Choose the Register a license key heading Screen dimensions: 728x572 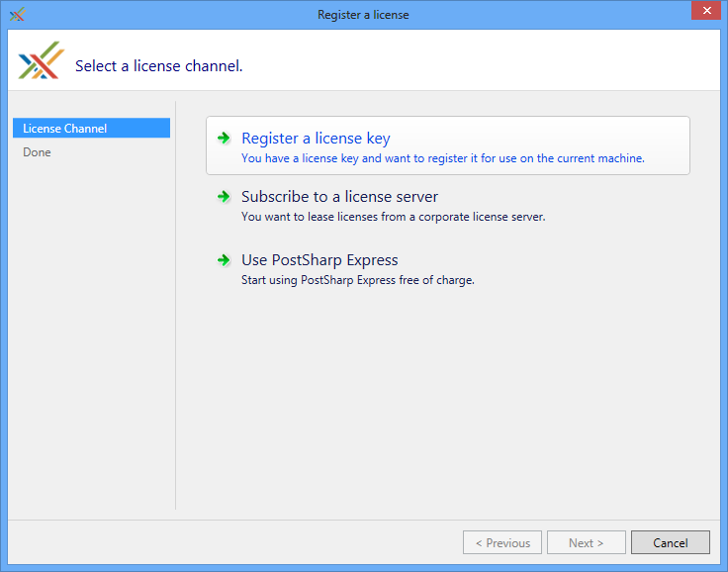[x=316, y=139]
